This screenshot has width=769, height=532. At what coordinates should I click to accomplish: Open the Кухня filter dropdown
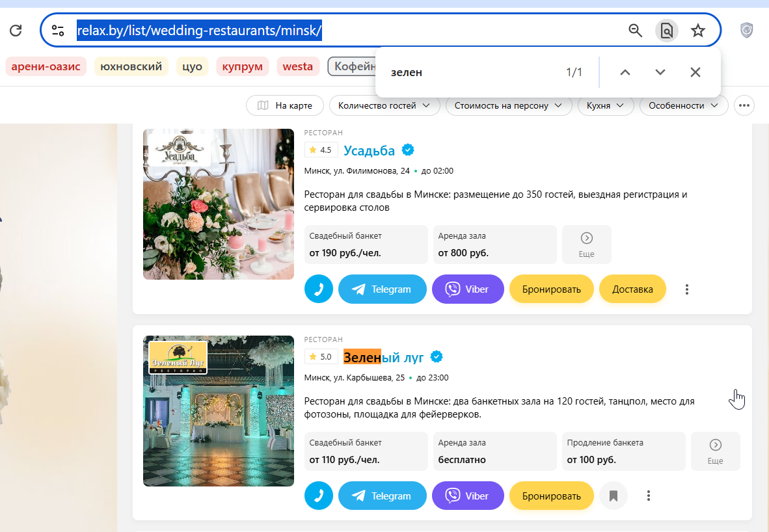point(606,105)
